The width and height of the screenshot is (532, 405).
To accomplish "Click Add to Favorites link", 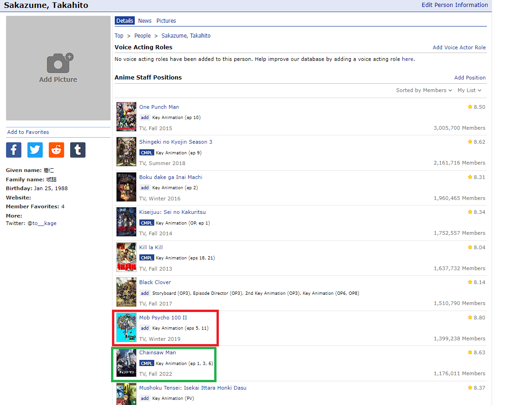I will coord(28,132).
